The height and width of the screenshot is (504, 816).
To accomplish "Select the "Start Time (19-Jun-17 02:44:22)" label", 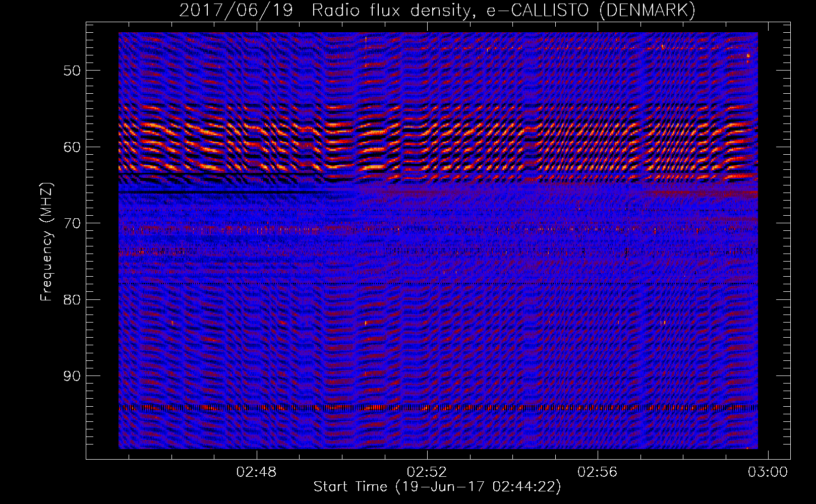I will [x=437, y=486].
